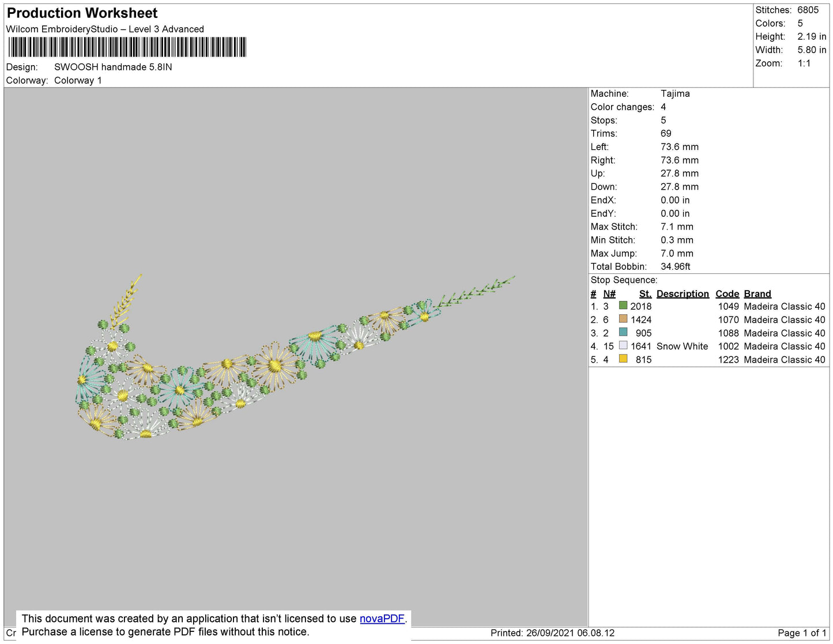The height and width of the screenshot is (644, 833).
Task: Click Madeira Classic 40 brand in row 3
Action: pyautogui.click(x=785, y=333)
